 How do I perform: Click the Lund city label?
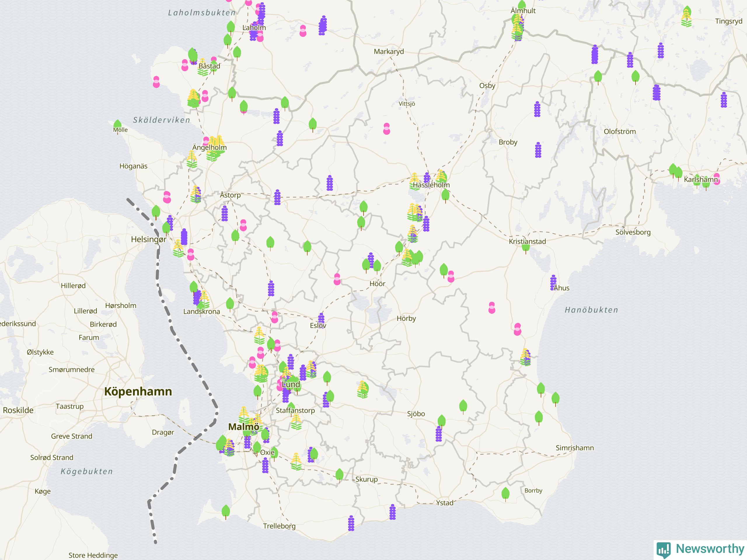point(291,384)
